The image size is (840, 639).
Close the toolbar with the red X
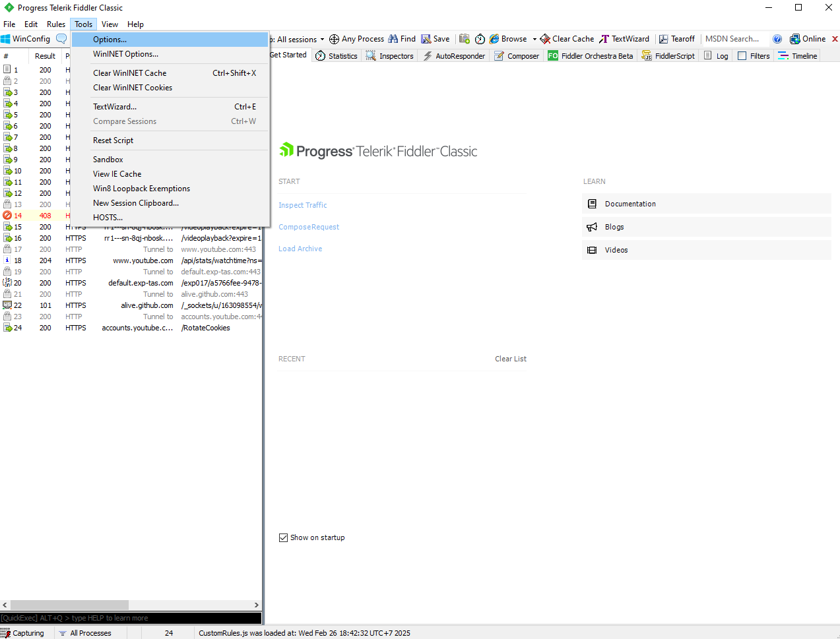coord(835,39)
